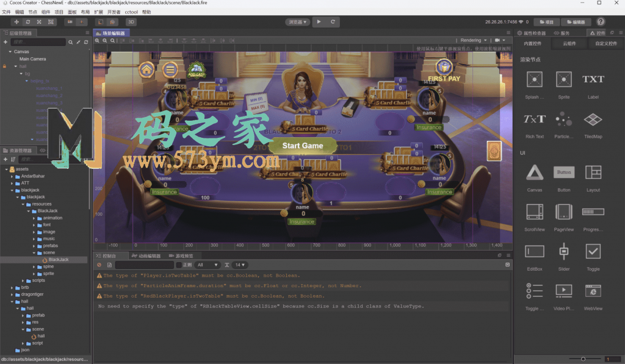Viewport: 625px width, 364px height.
Task: Open the editor folder button 编辑器
Action: [576, 22]
